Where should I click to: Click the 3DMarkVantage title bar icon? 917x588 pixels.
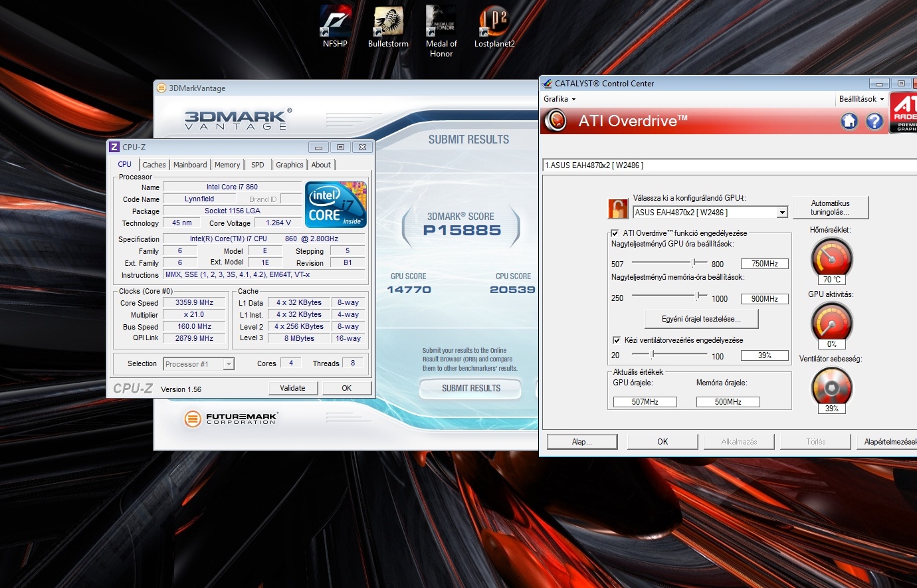pyautogui.click(x=161, y=88)
